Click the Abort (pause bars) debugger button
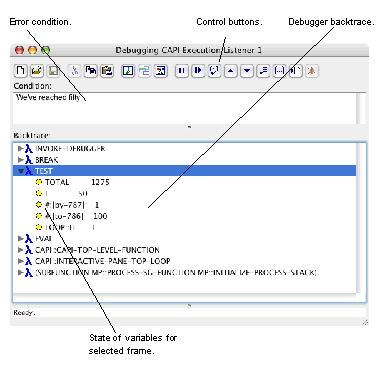The width and height of the screenshot is (381, 370). pos(182,71)
